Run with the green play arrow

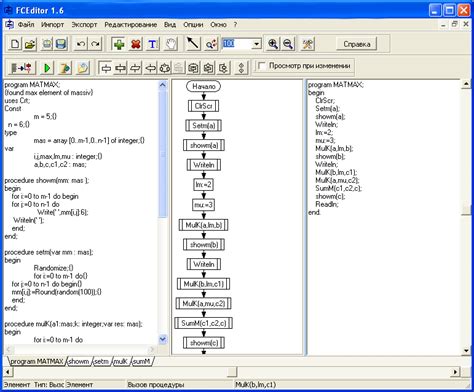(47, 68)
